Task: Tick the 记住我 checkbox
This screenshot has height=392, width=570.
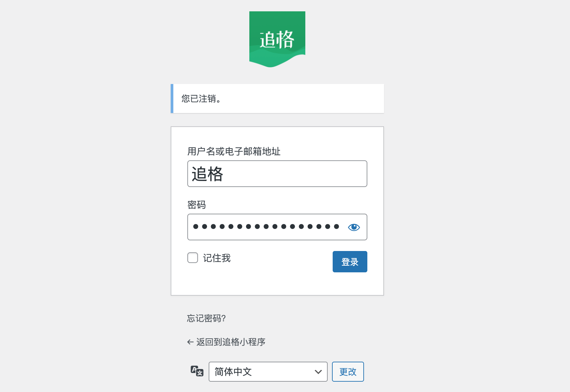Action: (x=193, y=258)
